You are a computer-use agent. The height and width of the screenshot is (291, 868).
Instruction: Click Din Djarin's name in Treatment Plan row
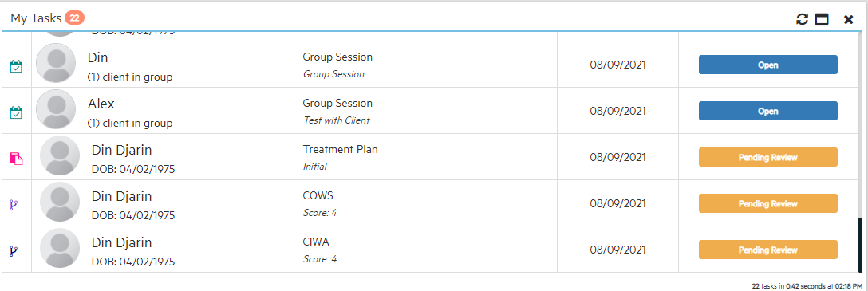click(122, 151)
